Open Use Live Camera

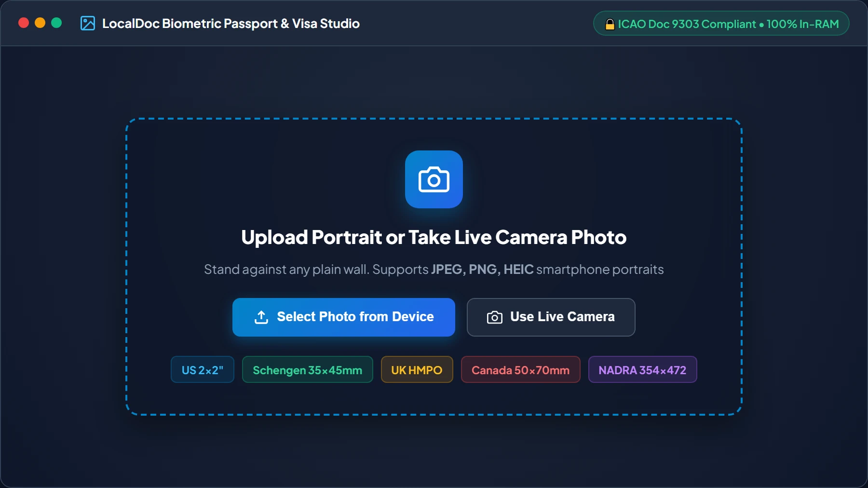[551, 317]
